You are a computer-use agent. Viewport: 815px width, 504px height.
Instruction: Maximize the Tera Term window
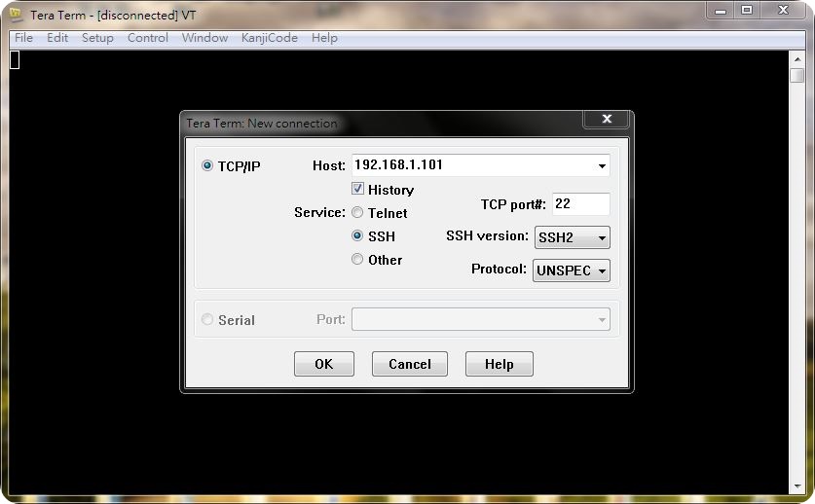(747, 10)
